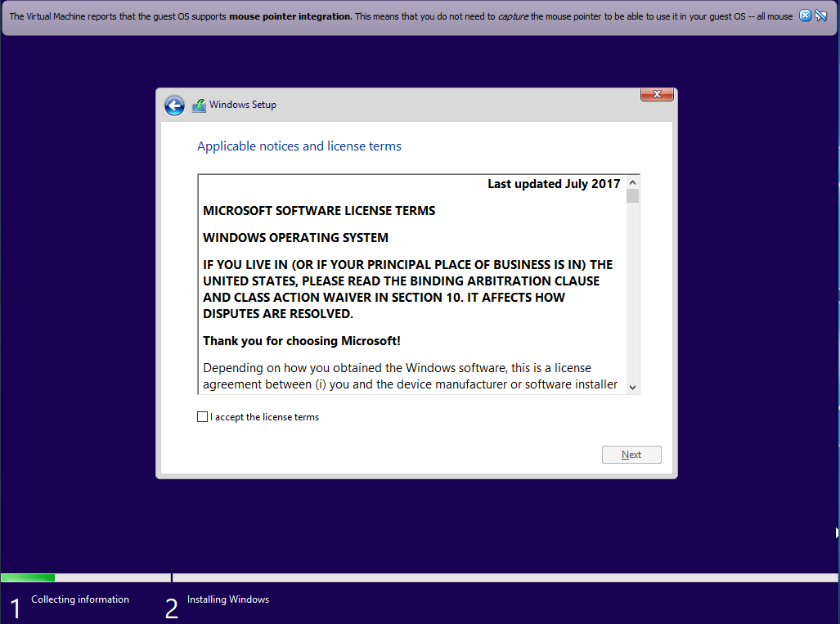
Task: Click the Collecting information step label
Action: pos(80,599)
